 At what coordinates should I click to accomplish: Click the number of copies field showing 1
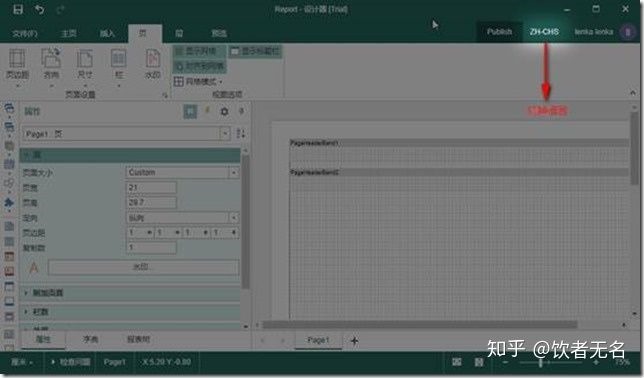point(151,247)
